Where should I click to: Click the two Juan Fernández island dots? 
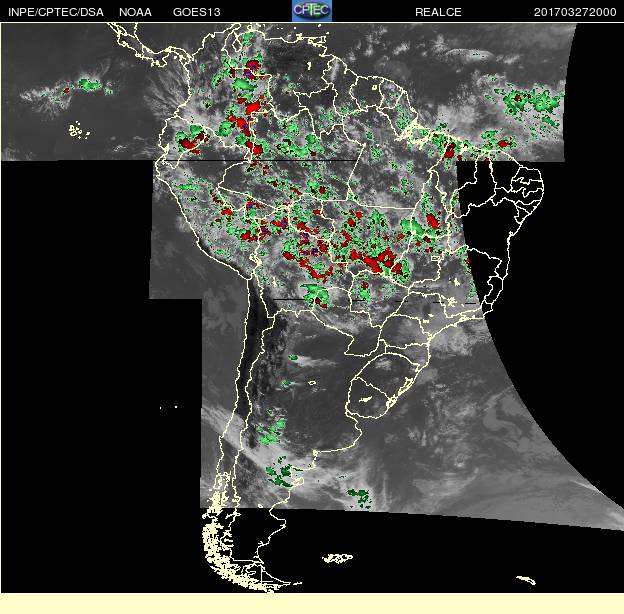point(168,407)
